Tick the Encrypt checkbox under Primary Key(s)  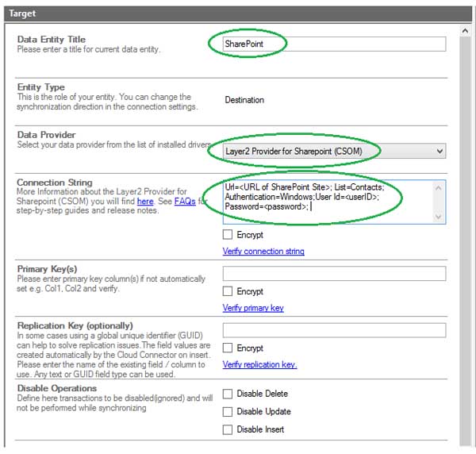tap(228, 291)
